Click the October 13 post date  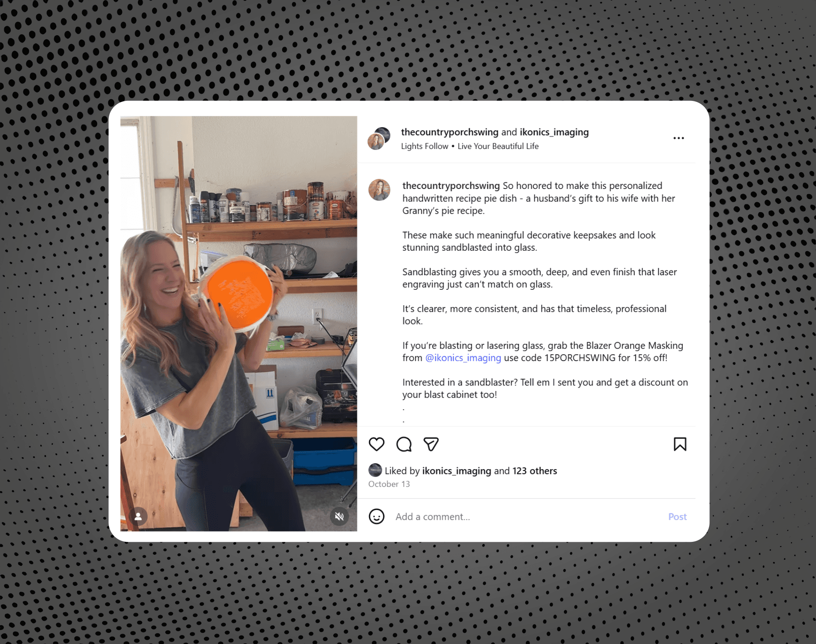[x=389, y=484]
